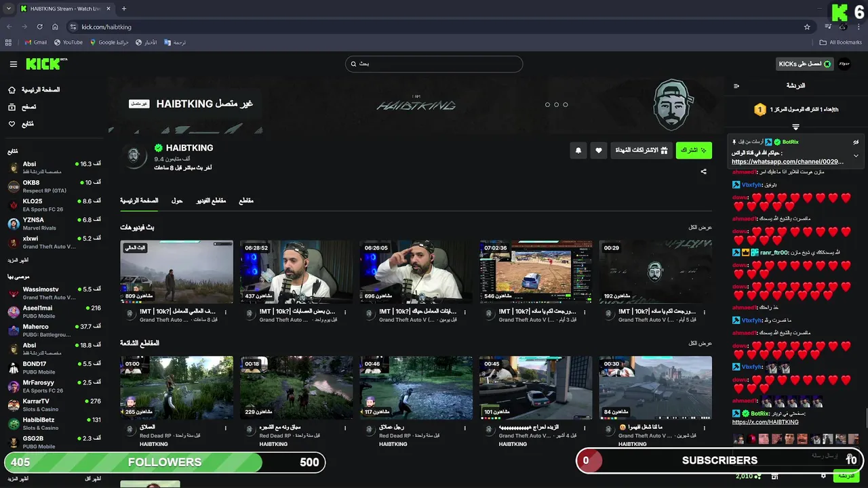Click the share icon below the subscribe button
The width and height of the screenshot is (868, 488).
click(703, 171)
